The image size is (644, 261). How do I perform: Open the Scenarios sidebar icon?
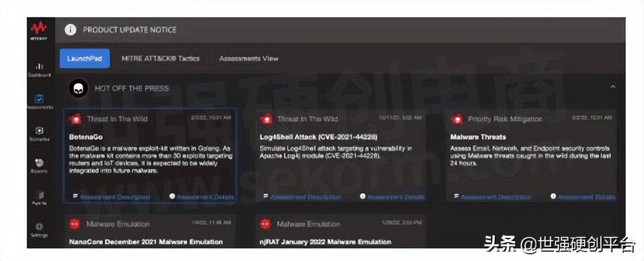[x=40, y=130]
